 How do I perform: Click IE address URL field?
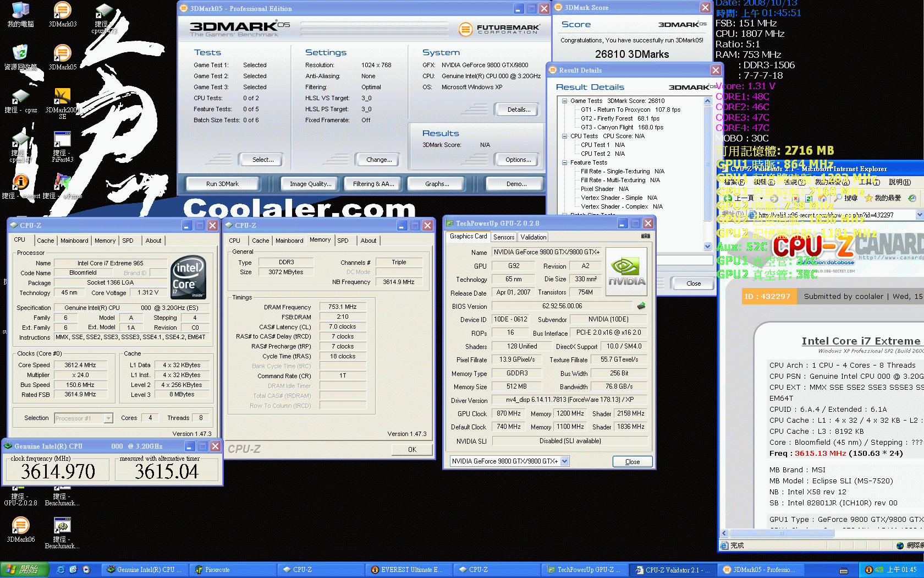(x=835, y=215)
